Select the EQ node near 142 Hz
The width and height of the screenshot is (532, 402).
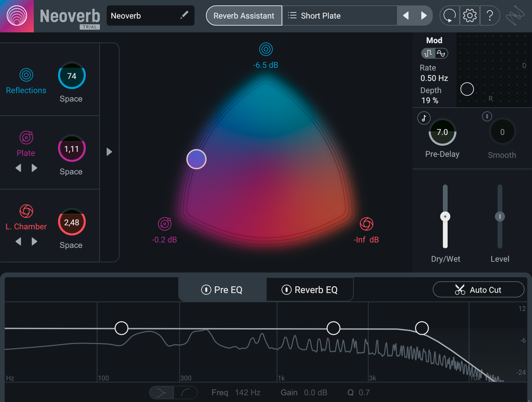[122, 328]
